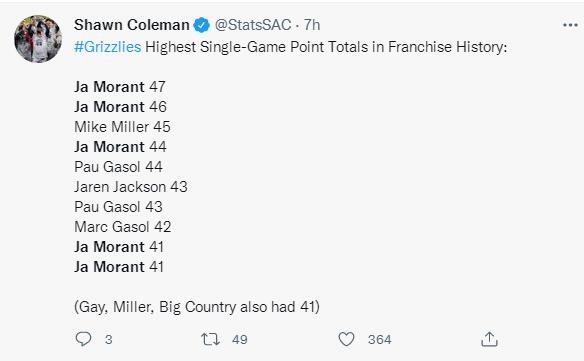
Task: Click the retweet count 49
Action: click(239, 339)
